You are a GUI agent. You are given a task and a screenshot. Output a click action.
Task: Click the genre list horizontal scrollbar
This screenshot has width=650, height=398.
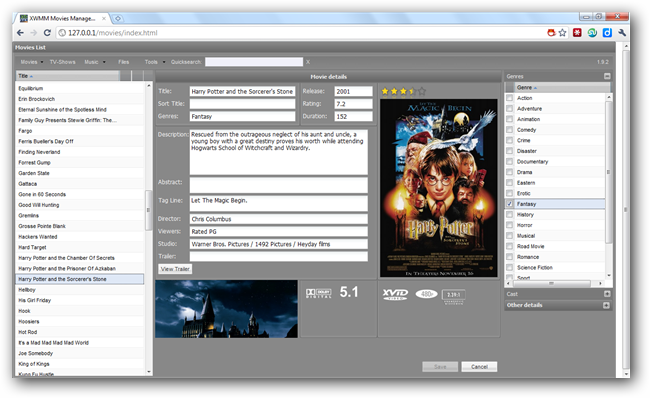(x=551, y=284)
